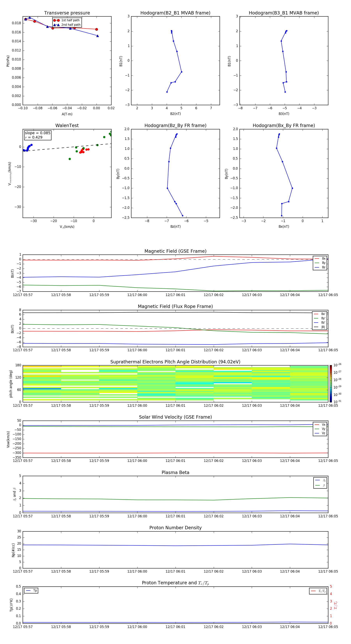Click the Tp legend in proton temperature plot
This screenshot has width=351, height=644.
coord(31,591)
